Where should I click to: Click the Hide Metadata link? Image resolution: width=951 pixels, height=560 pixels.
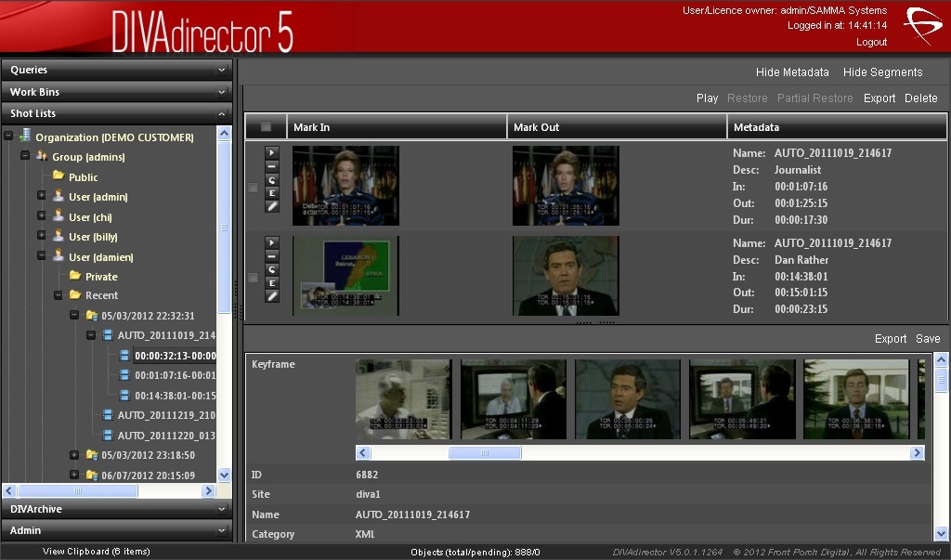click(x=792, y=72)
